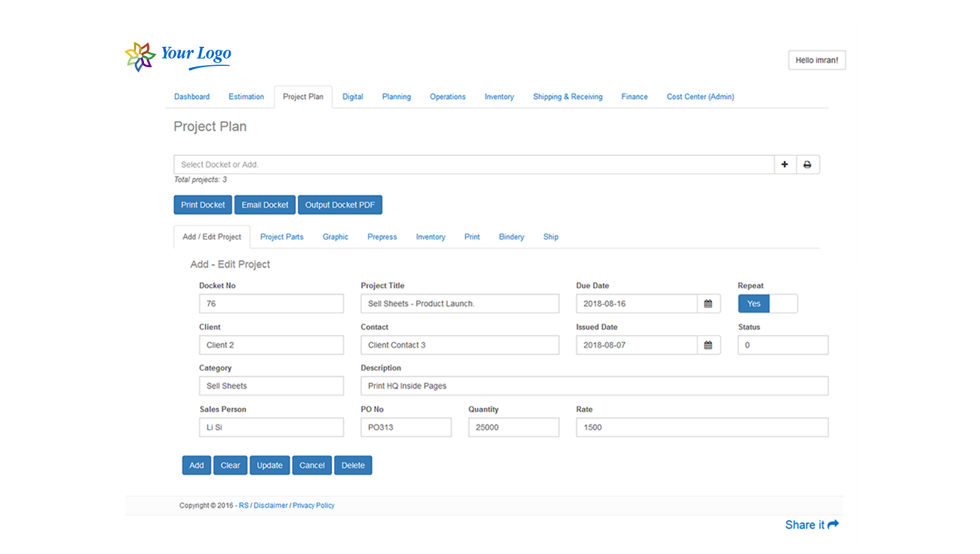Switch to the Project Parts tab
980x554 pixels.
[281, 237]
